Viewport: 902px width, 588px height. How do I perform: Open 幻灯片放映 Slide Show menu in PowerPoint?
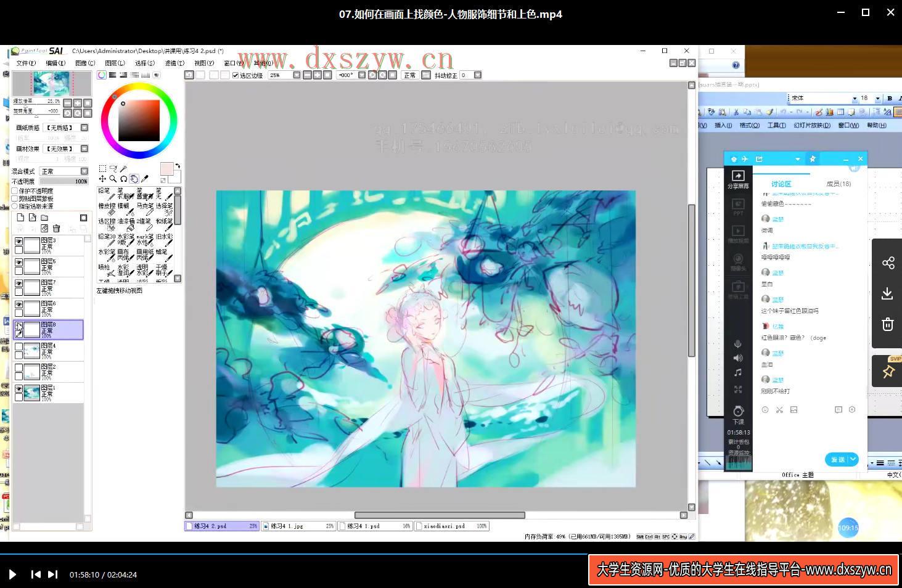[812, 125]
